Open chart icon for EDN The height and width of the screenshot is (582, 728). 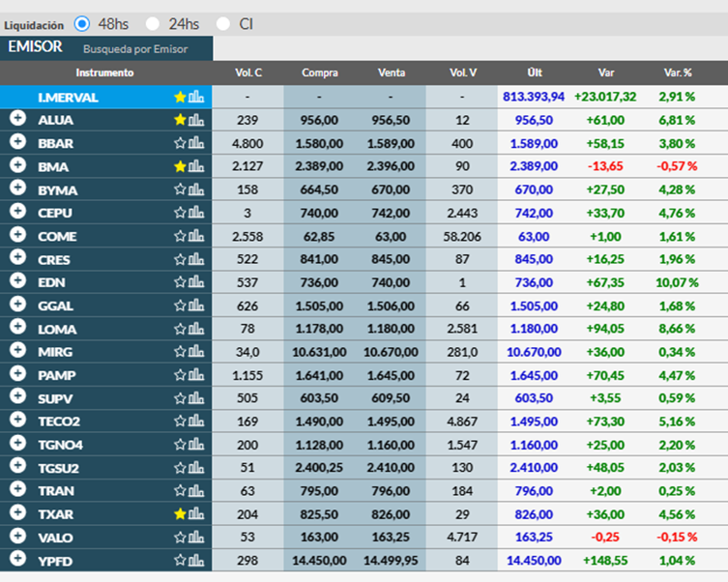point(196,281)
